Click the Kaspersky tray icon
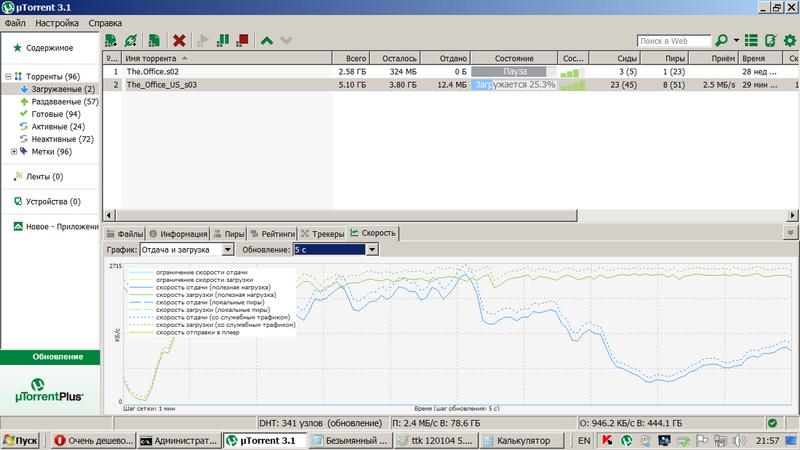The image size is (800, 450). [607, 440]
